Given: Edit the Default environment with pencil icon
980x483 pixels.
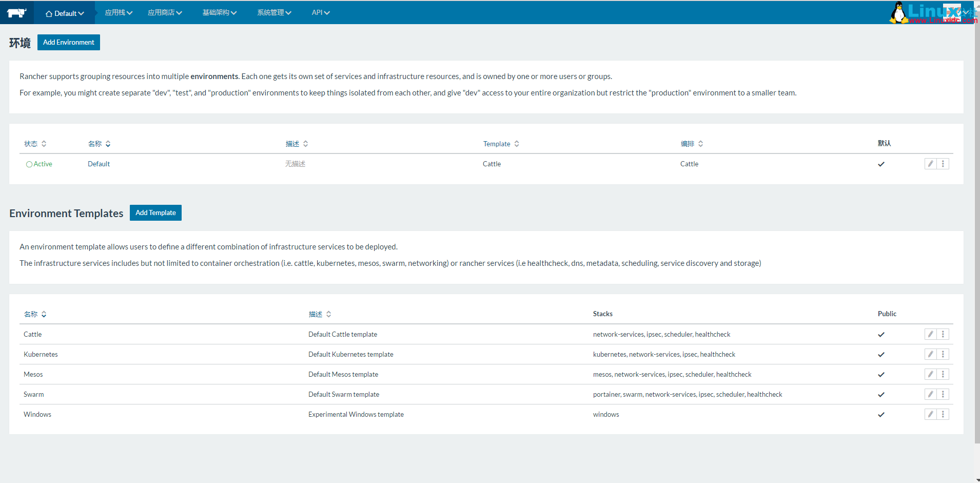Looking at the screenshot, I should click(930, 164).
